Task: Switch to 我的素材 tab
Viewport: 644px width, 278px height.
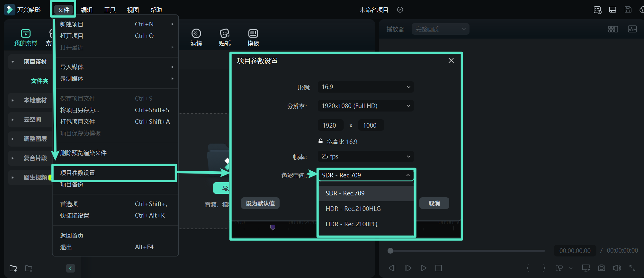Action: (26, 38)
